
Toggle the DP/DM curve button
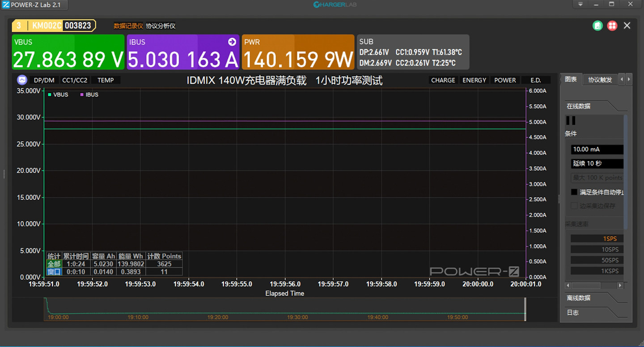(x=44, y=80)
